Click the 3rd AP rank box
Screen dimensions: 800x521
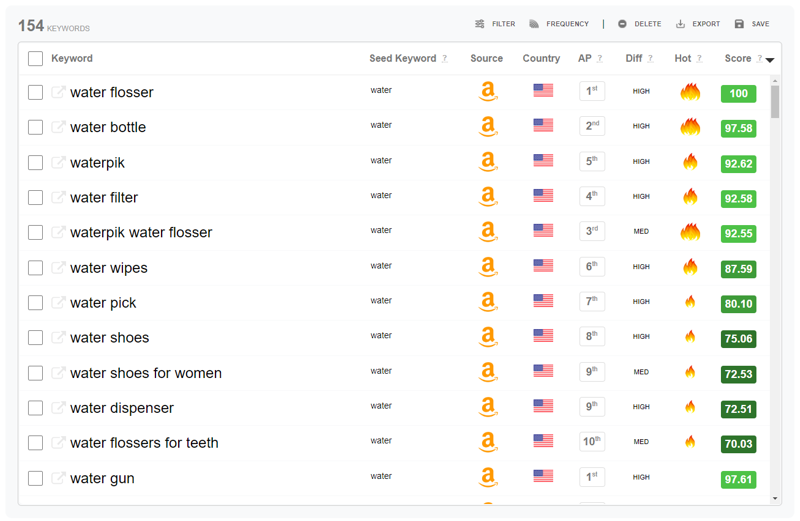tap(592, 231)
